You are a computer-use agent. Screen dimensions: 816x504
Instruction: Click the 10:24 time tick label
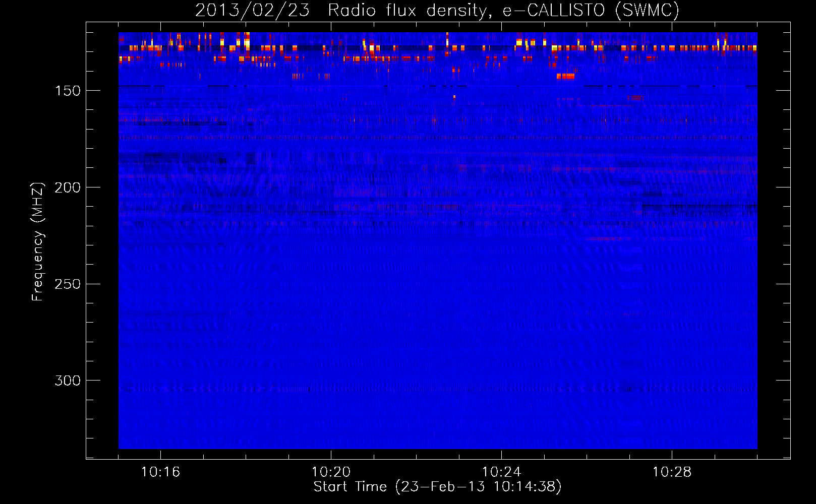[x=501, y=472]
